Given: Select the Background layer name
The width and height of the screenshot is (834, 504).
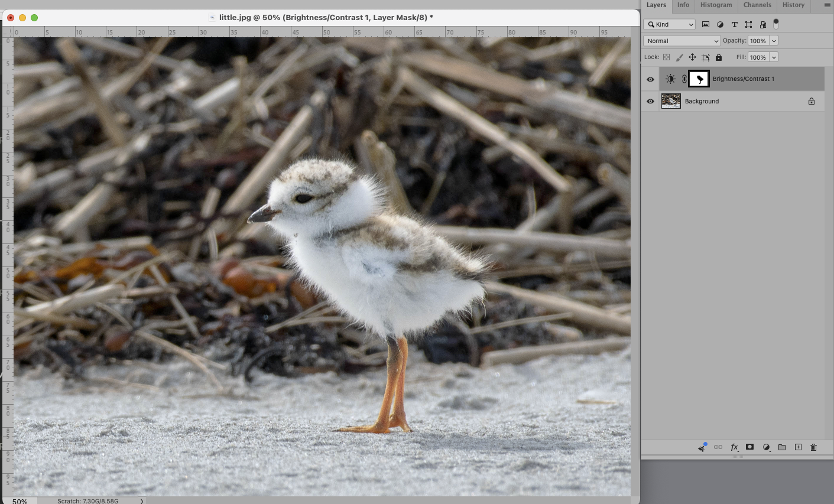Looking at the screenshot, I should (702, 102).
